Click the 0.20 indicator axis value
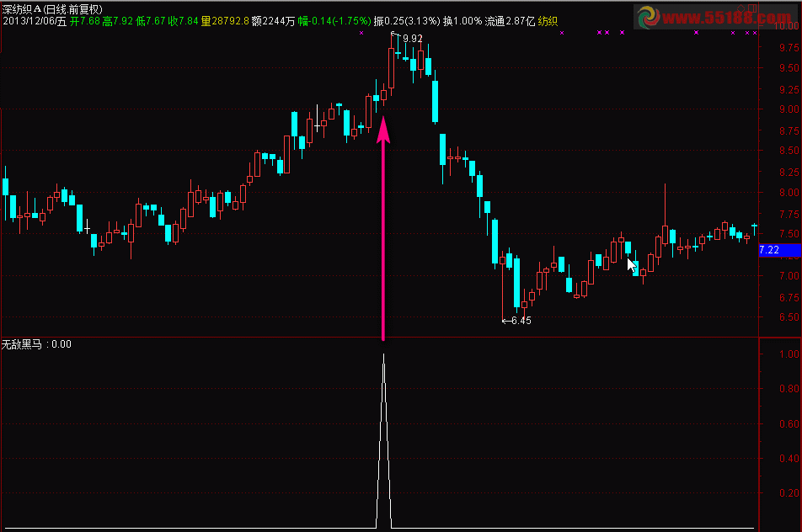 [789, 493]
